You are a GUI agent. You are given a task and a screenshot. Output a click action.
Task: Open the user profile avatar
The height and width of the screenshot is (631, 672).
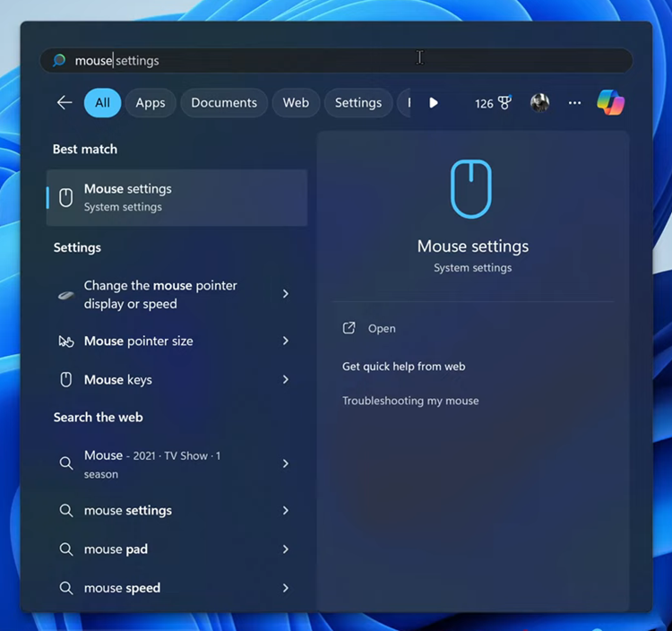[x=539, y=103]
